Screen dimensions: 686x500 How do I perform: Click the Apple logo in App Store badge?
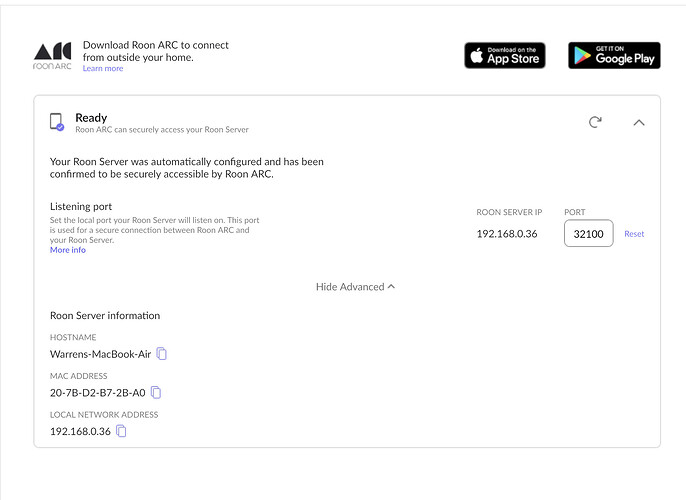(x=476, y=56)
